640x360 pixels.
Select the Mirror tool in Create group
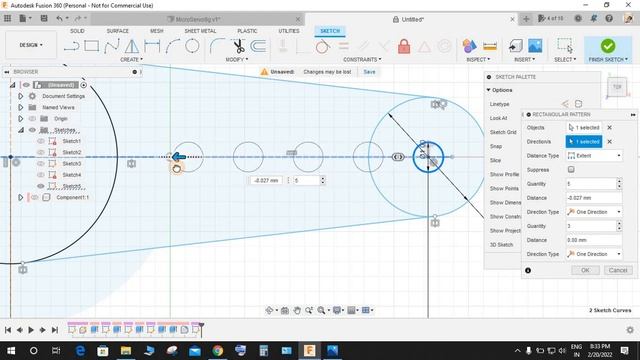pyautogui.click(x=131, y=46)
